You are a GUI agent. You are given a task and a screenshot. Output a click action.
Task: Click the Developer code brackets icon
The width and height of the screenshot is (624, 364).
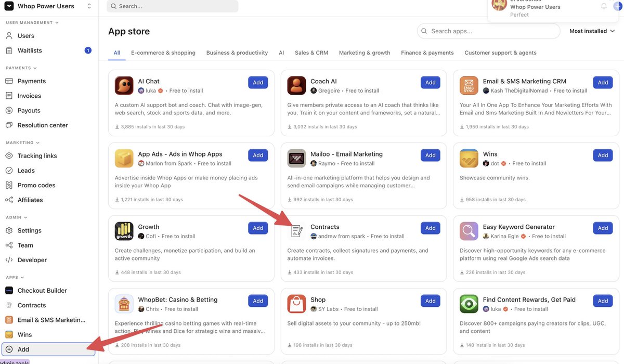pyautogui.click(x=9, y=260)
